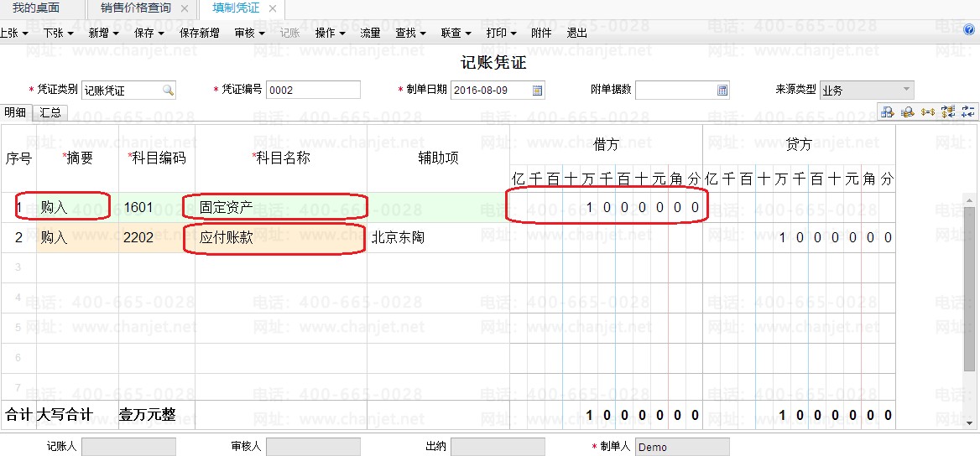The image size is (980, 456).
Task: Click the 凭证编号 field showing 0002
Action: 313,90
